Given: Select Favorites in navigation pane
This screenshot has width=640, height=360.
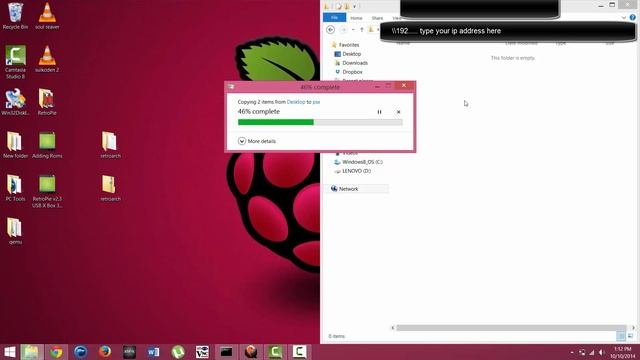Looking at the screenshot, I should (x=345, y=45).
